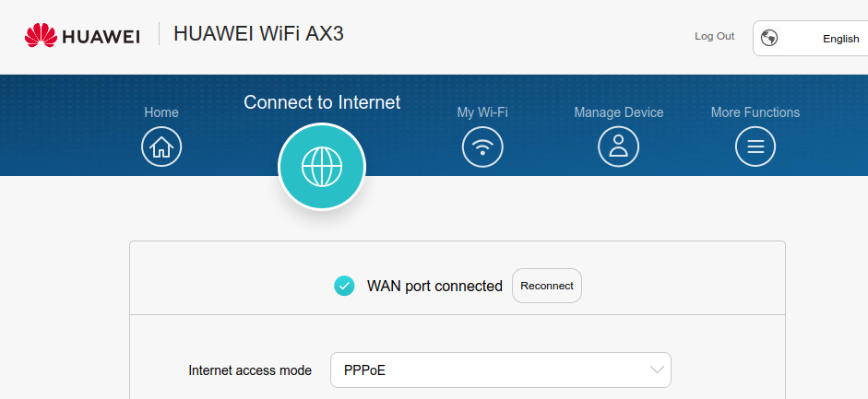This screenshot has width=868, height=399.
Task: Click the globe icon in language selector
Action: 769,38
